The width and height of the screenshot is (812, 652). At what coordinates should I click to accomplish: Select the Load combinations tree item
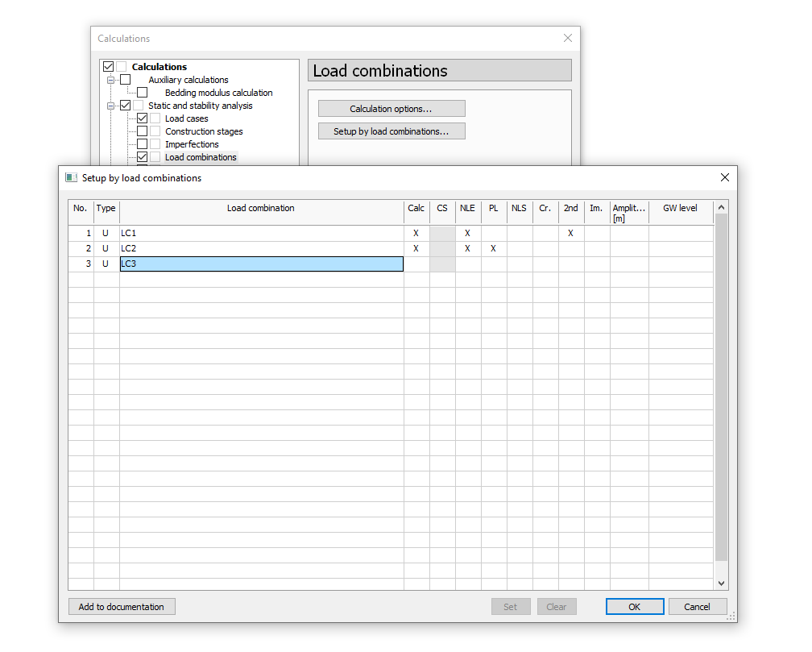(201, 157)
